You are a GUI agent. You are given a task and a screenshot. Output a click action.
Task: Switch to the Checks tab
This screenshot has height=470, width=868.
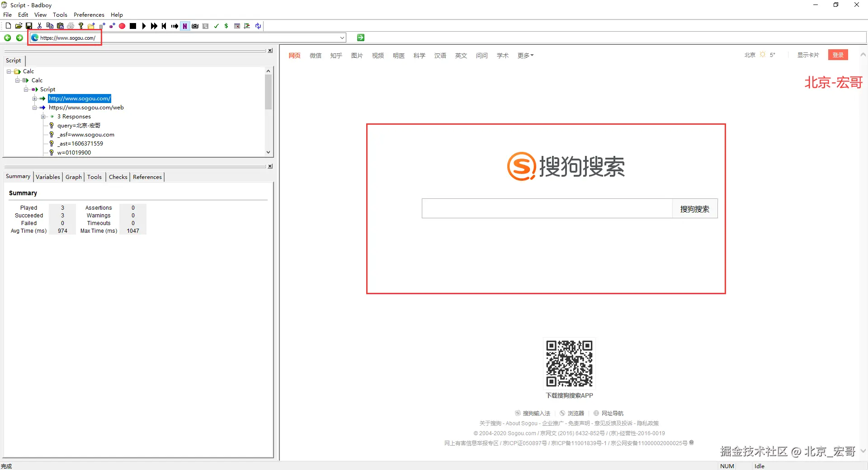pyautogui.click(x=118, y=177)
